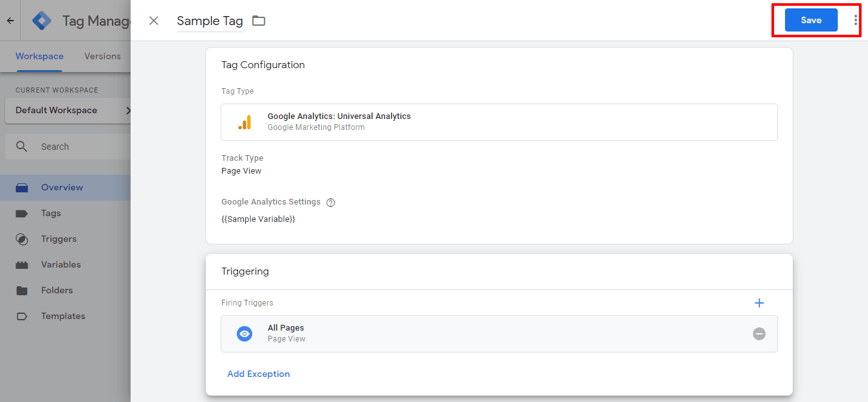Click the Overview icon in the sidebar
Image resolution: width=868 pixels, height=402 pixels.
(22, 188)
